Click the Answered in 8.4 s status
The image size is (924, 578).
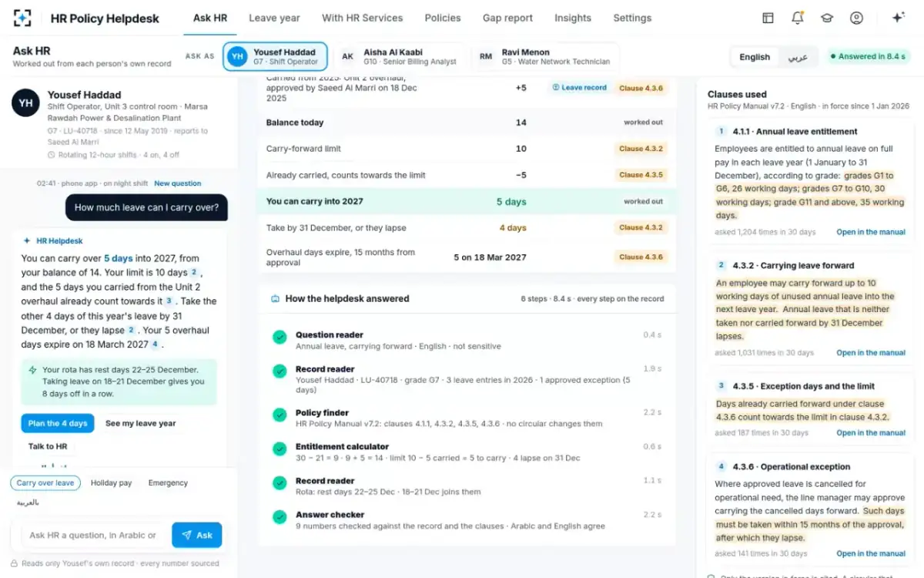(869, 56)
